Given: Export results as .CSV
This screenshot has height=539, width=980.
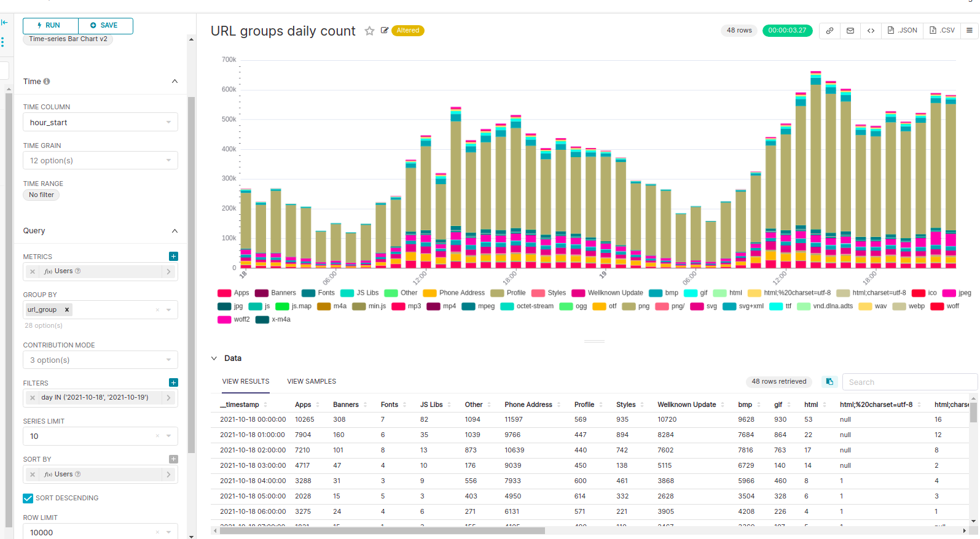Looking at the screenshot, I should click(x=942, y=31).
